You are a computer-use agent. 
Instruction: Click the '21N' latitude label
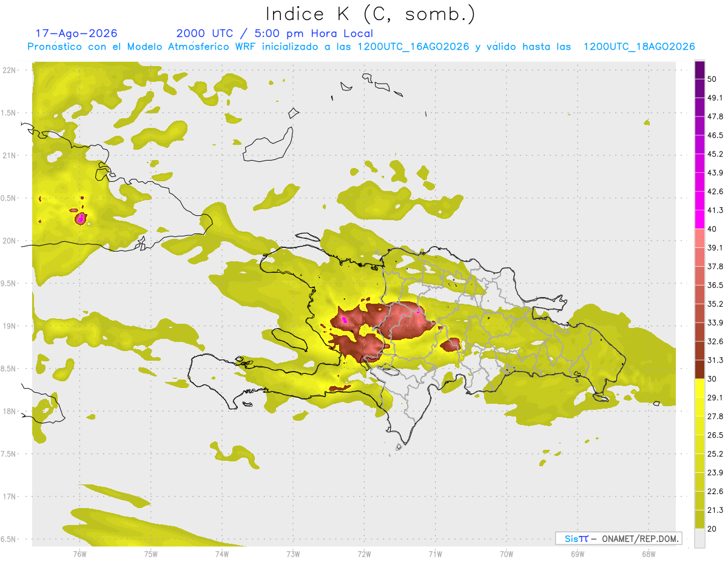[x=8, y=155]
